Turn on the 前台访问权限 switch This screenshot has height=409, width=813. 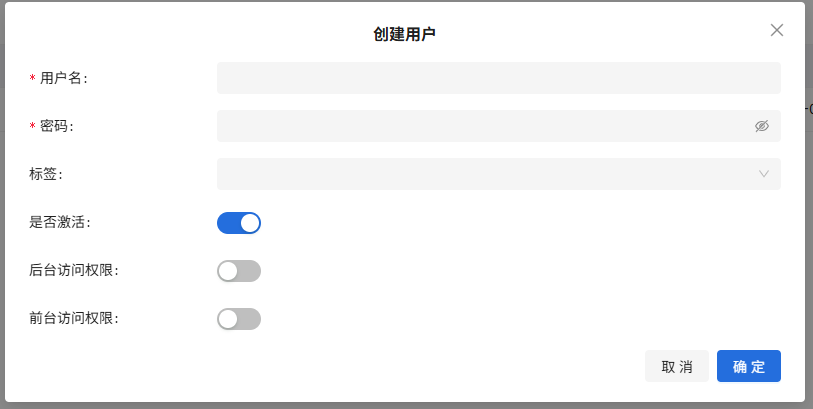click(239, 319)
